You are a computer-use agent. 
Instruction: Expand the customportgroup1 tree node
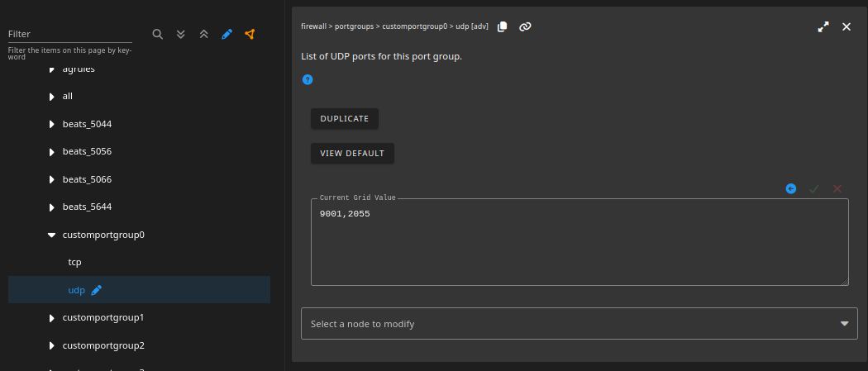tap(52, 317)
